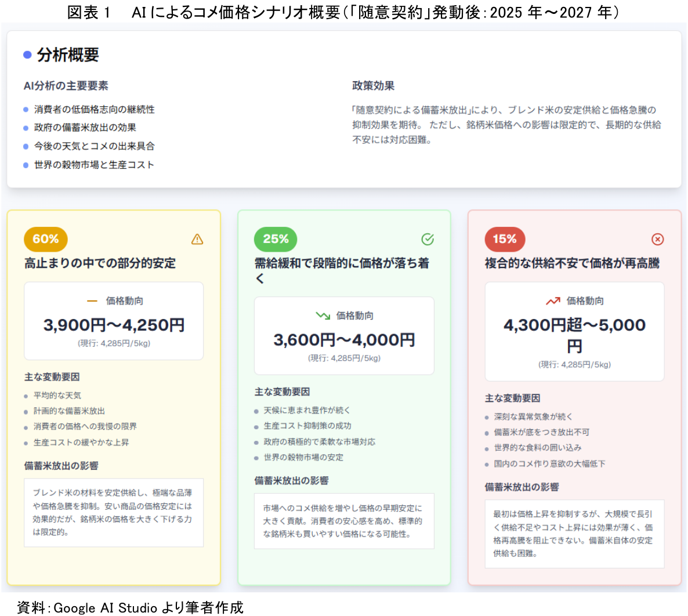This screenshot has height=616, width=688.
Task: Click the green checkmark circle icon
Action: click(x=428, y=240)
